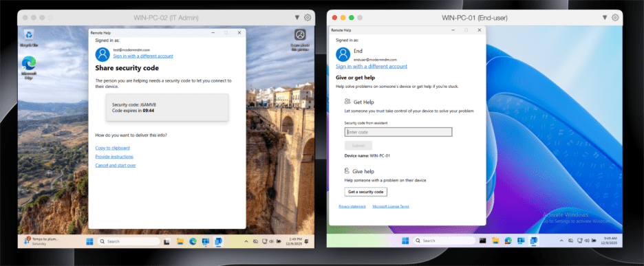Screen dimensions: 644x266
Task: Click the volume icon in WIN-PC-01 tray
Action: click(x=586, y=241)
